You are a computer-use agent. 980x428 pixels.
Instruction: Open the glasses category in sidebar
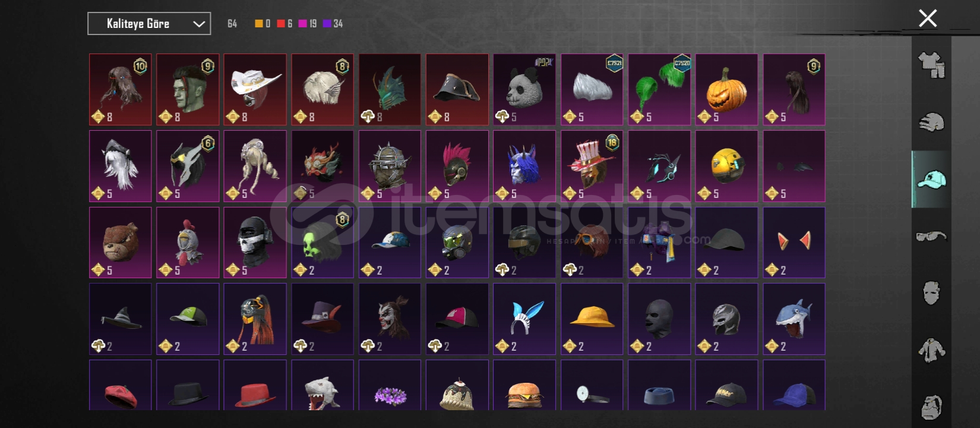coord(931,236)
